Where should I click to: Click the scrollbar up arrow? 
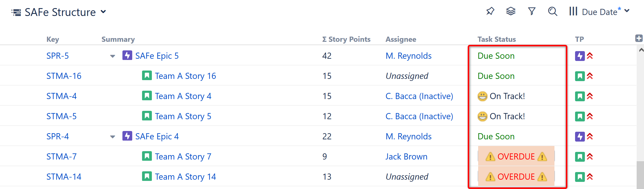[x=641, y=50]
